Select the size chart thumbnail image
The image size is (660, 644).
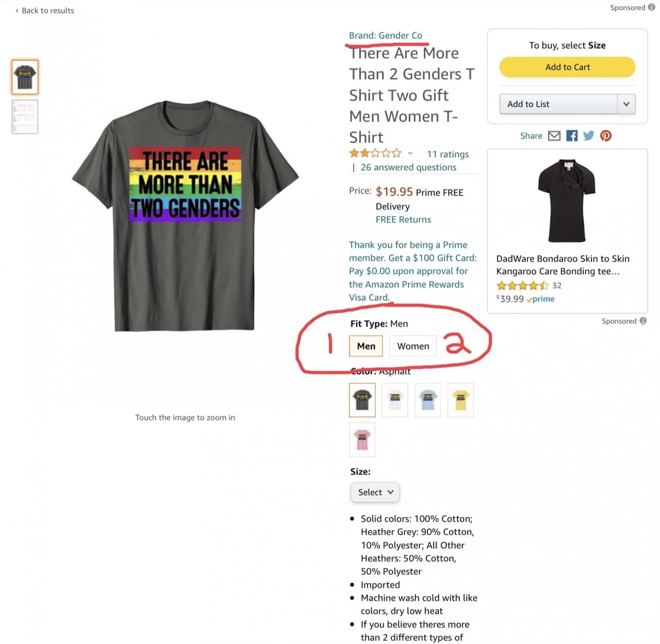[25, 117]
